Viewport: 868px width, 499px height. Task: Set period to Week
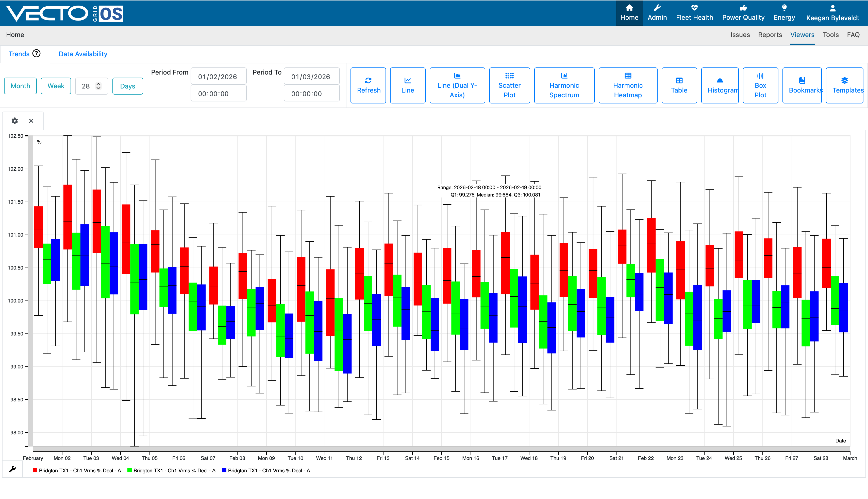[x=56, y=86]
